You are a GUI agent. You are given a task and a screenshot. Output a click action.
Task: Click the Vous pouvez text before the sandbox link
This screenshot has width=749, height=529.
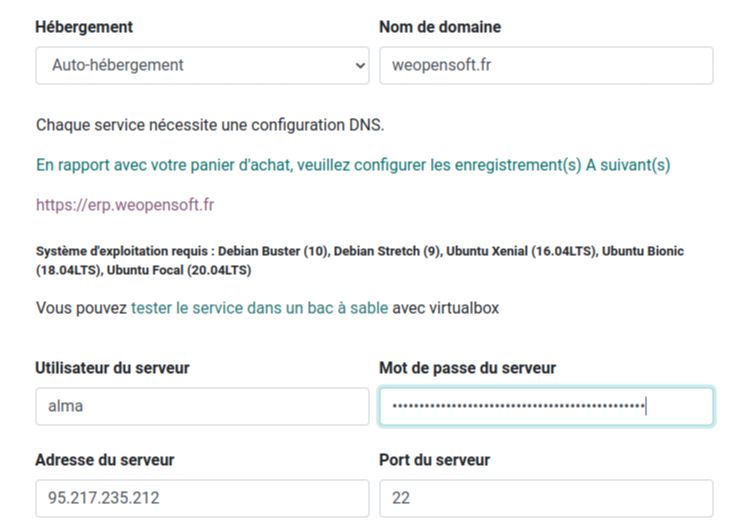[81, 308]
